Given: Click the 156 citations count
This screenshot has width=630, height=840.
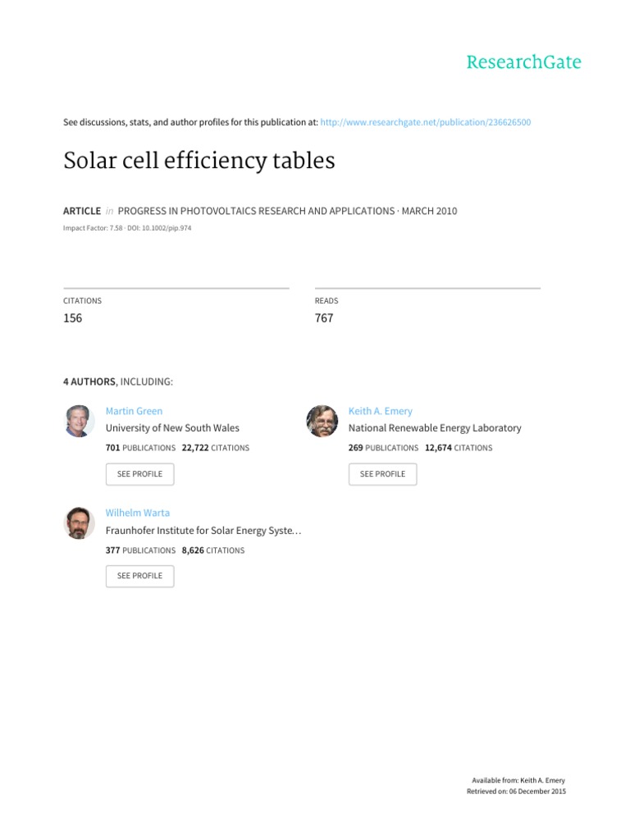Looking at the screenshot, I should (x=73, y=318).
